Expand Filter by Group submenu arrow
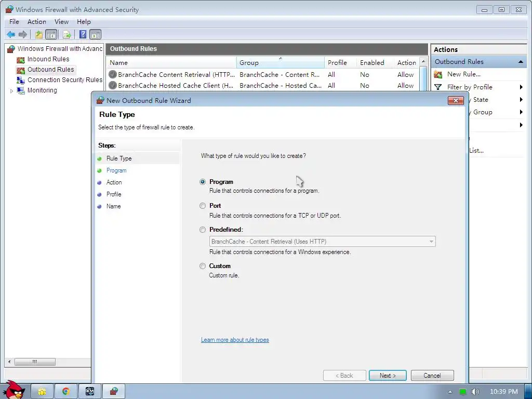The image size is (532, 399). (521, 112)
